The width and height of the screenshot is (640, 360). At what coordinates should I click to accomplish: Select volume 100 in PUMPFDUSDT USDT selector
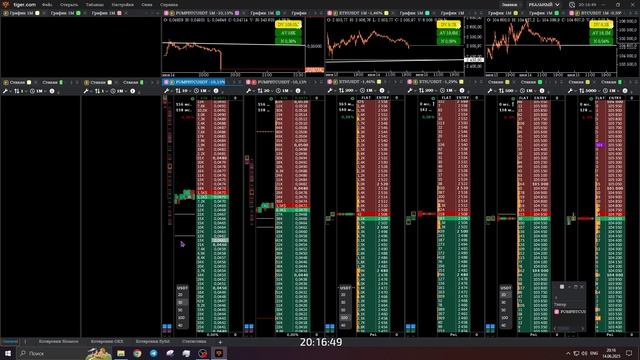(x=181, y=318)
